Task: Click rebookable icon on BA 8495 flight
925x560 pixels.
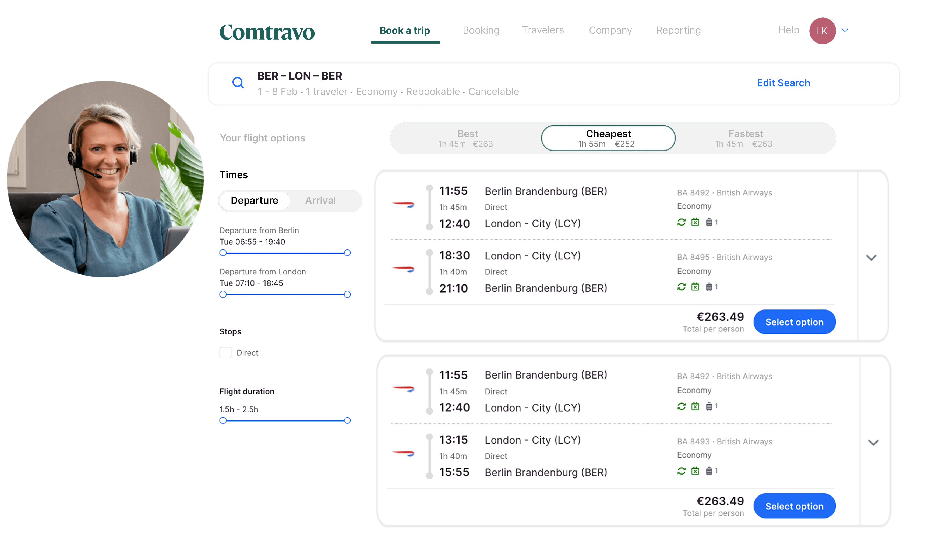Action: (x=681, y=287)
